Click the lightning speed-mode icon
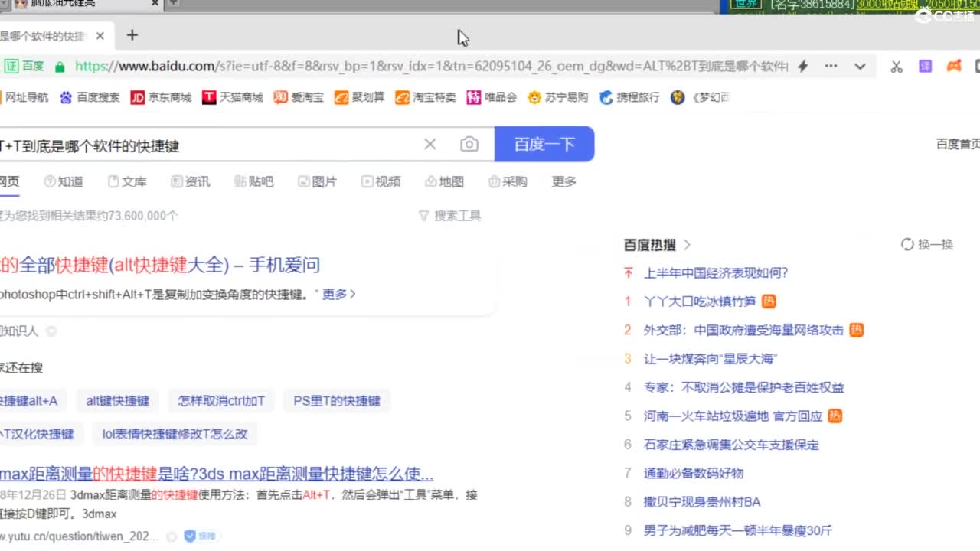980x551 pixels. pyautogui.click(x=802, y=67)
